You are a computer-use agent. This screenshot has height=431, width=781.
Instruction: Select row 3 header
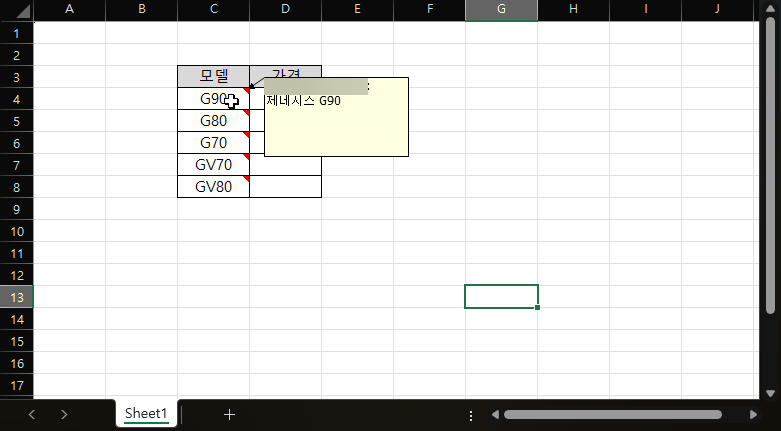point(16,77)
